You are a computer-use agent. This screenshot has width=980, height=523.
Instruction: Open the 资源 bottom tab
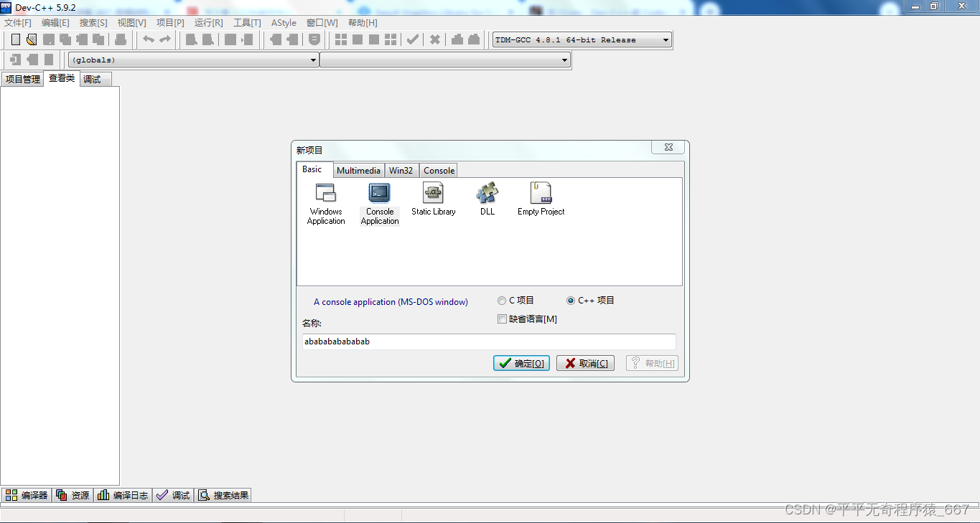click(73, 495)
